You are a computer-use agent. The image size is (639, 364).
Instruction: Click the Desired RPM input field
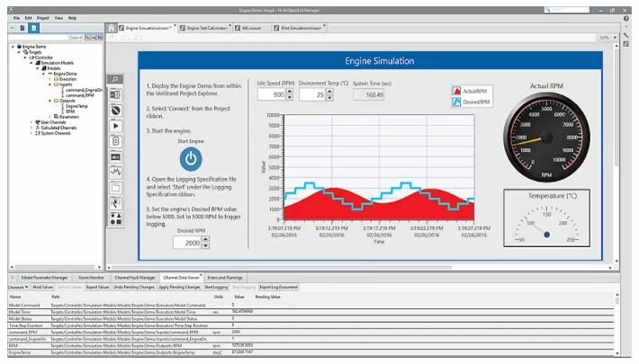(x=187, y=243)
